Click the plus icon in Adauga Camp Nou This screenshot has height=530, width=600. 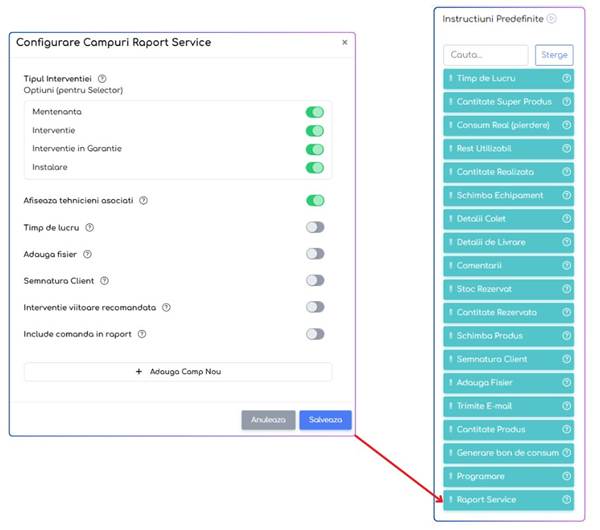(x=139, y=372)
